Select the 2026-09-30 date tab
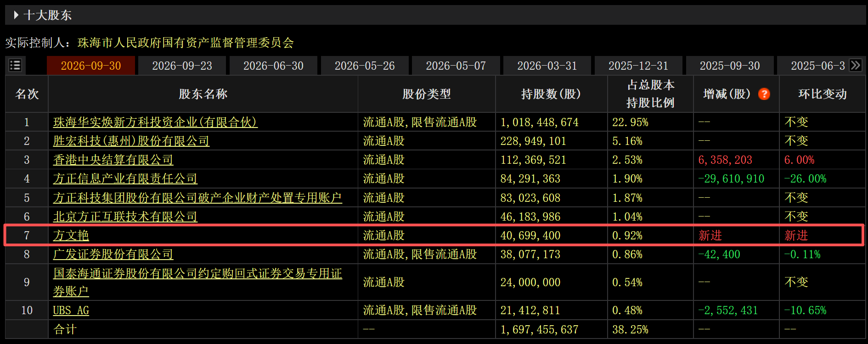The height and width of the screenshot is (344, 868). point(91,66)
